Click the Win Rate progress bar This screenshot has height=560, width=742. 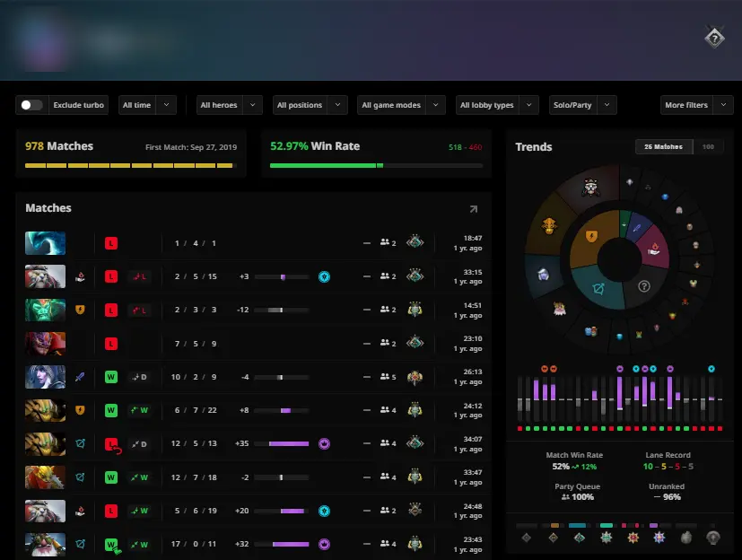376,166
